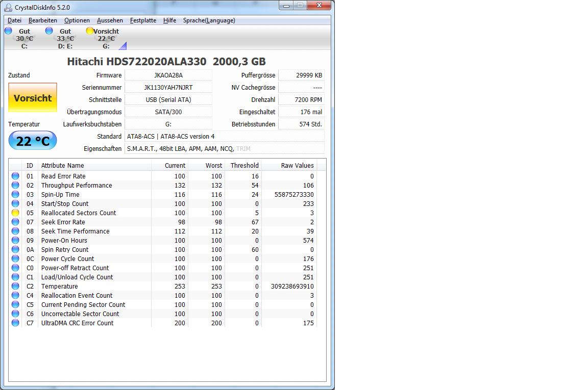Select drive G: with Vorsicht status
588x390 pixels.
(x=106, y=39)
